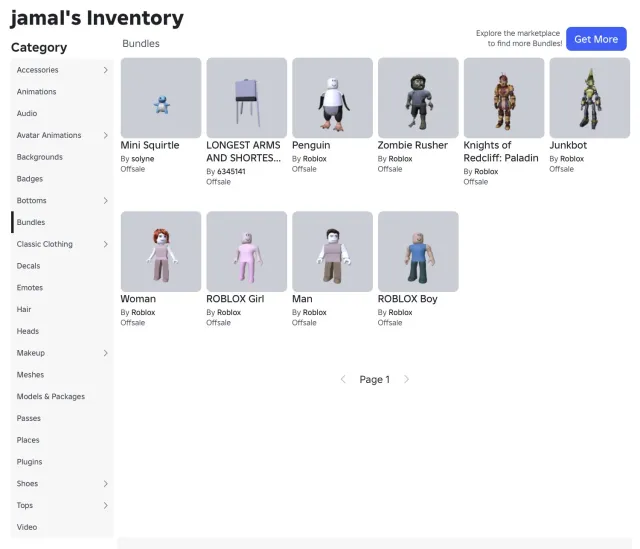Select the Badges category

coord(62,179)
